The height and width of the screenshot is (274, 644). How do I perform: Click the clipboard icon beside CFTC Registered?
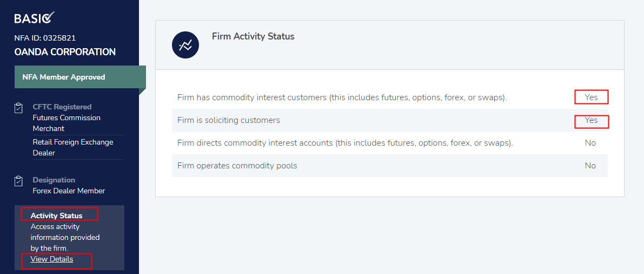(18, 108)
